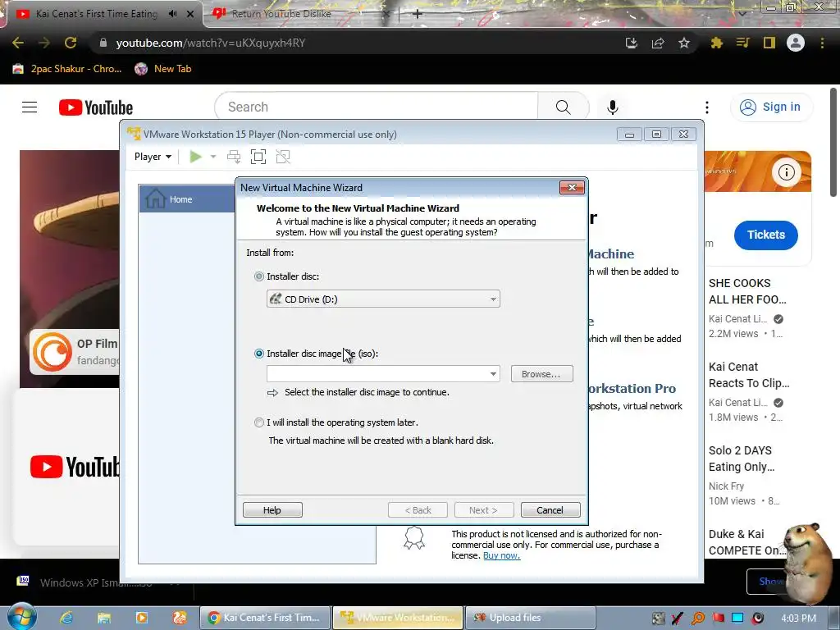Select the Home item in VMware library
Image resolution: width=840 pixels, height=630 pixels.
pyautogui.click(x=187, y=199)
